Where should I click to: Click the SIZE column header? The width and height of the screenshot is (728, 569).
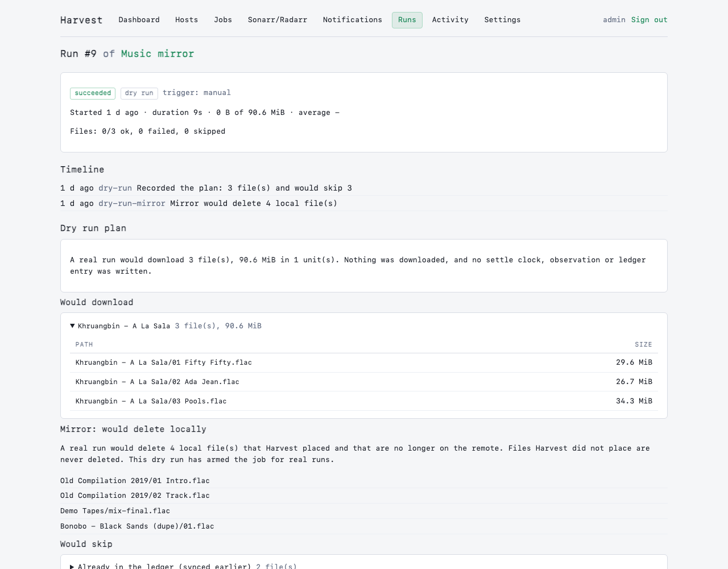pos(643,345)
